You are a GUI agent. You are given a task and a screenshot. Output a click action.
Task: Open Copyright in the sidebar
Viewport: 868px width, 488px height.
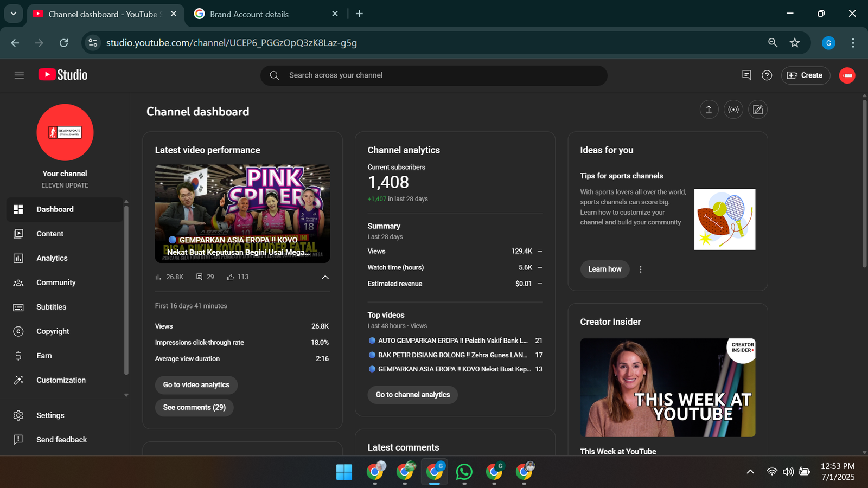[x=65, y=331]
